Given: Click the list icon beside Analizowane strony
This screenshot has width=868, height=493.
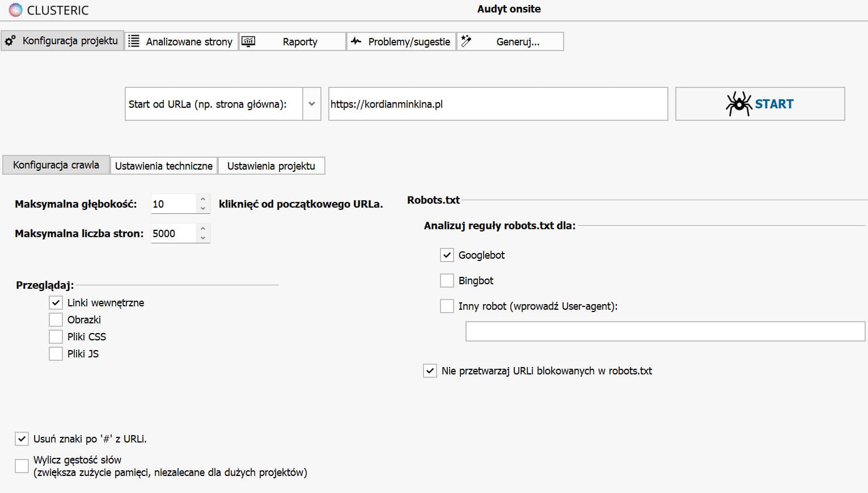Looking at the screenshot, I should tap(133, 41).
